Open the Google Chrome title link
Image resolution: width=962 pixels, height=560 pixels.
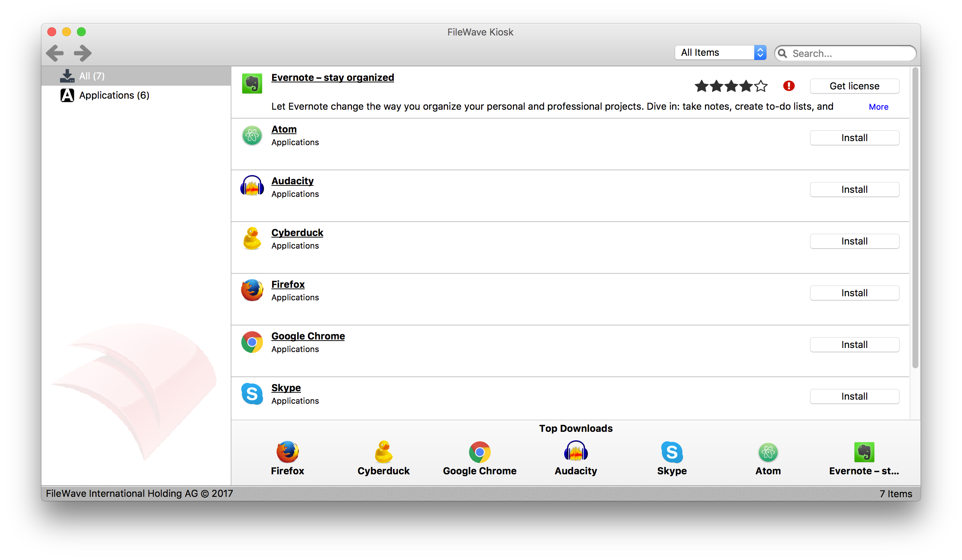[308, 336]
